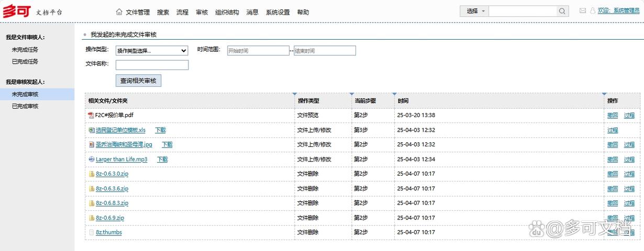Image resolution: width=644 pixels, height=251 pixels.
Task: Click the 开始时间 date field
Action: [258, 51]
